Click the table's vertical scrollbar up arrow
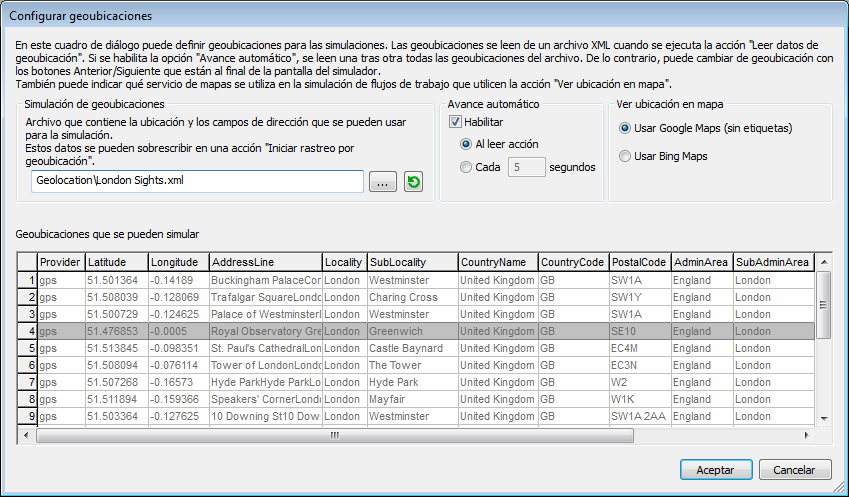The height and width of the screenshot is (497, 849). coord(824,262)
